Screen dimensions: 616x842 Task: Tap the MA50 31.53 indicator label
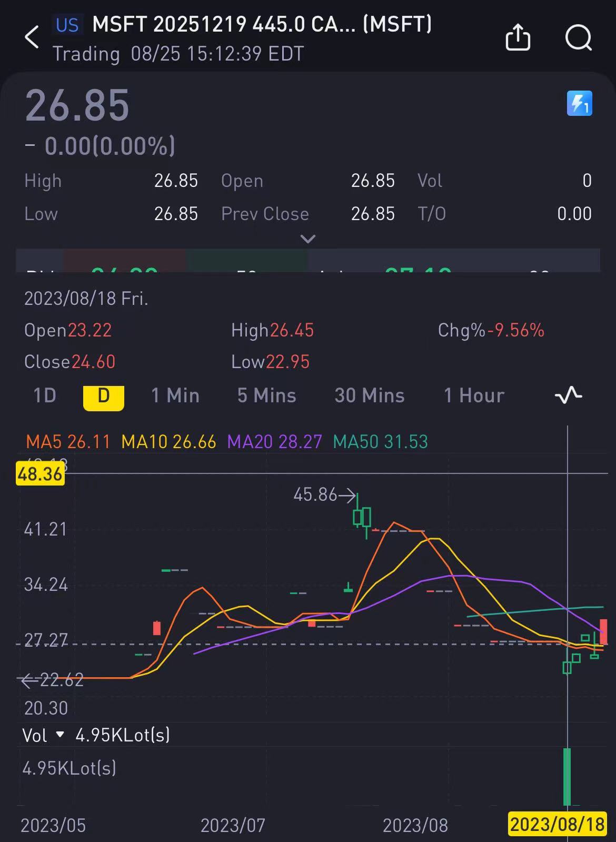[x=381, y=441]
